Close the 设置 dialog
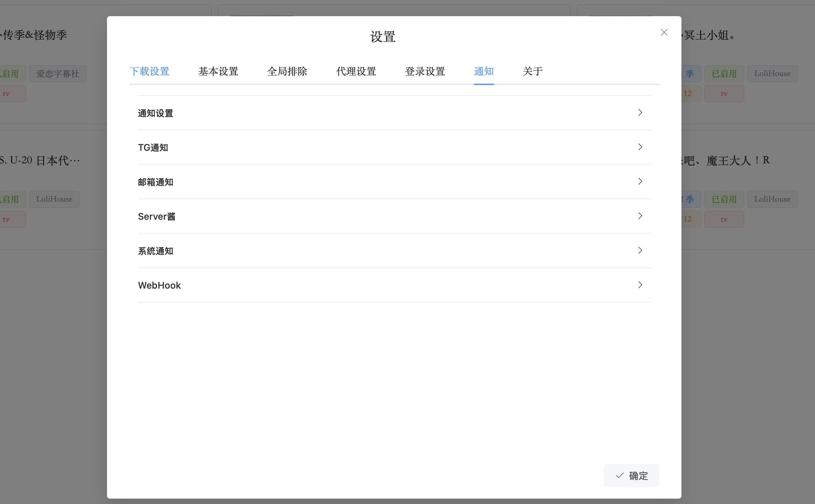 point(664,32)
